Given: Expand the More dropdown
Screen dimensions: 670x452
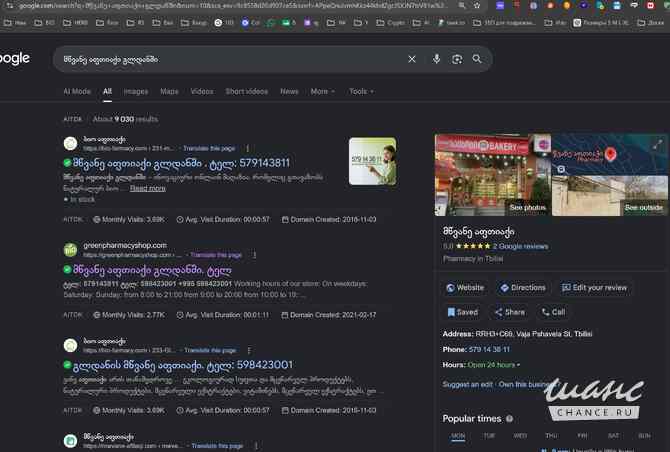Looking at the screenshot, I should pyautogui.click(x=323, y=91).
